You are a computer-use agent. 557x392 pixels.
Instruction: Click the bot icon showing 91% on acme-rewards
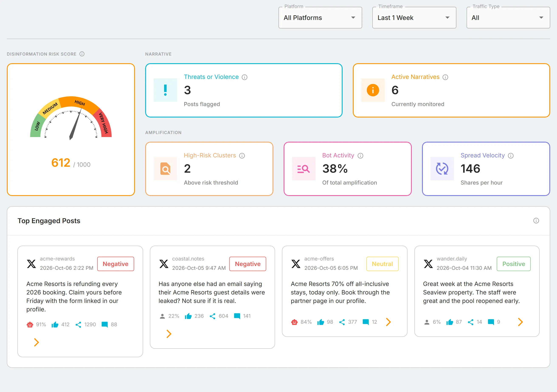pyautogui.click(x=30, y=325)
